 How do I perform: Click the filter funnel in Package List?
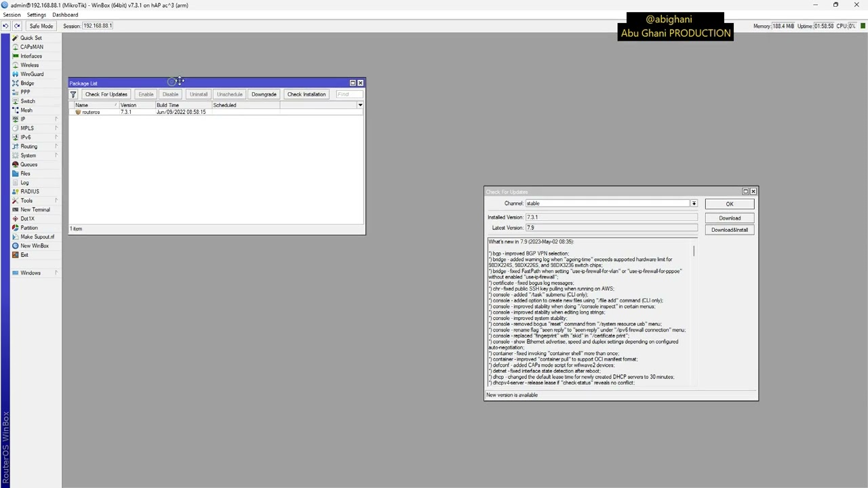pos(73,94)
